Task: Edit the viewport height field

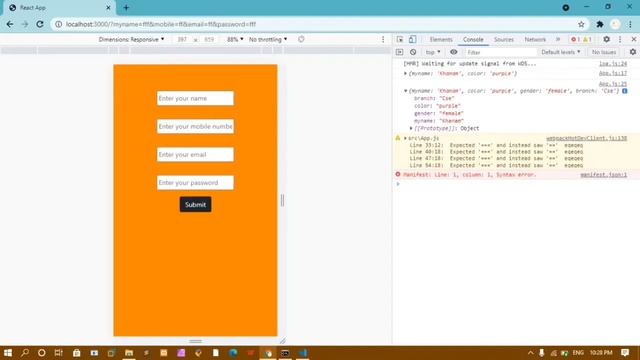Action: (209, 40)
